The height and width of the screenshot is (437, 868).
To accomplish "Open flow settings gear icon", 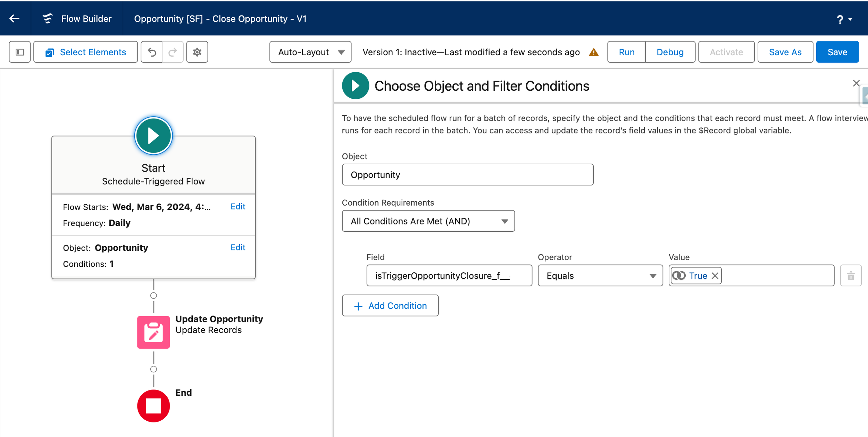I will (197, 52).
